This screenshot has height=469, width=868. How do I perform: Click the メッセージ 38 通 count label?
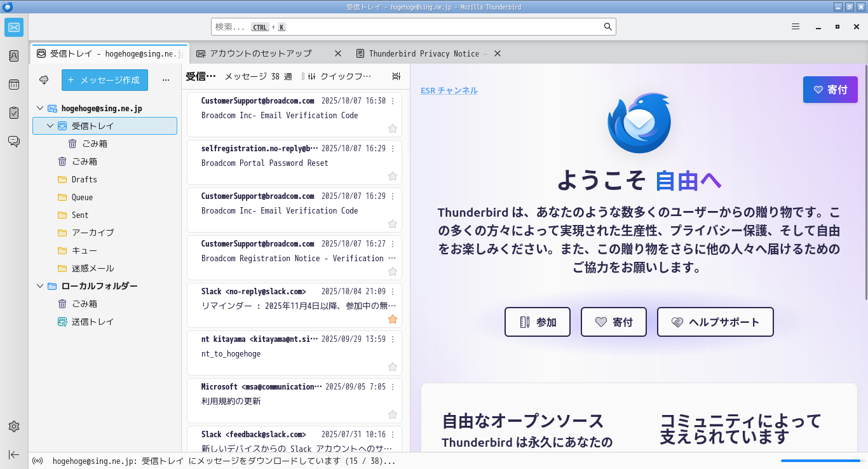tap(258, 76)
